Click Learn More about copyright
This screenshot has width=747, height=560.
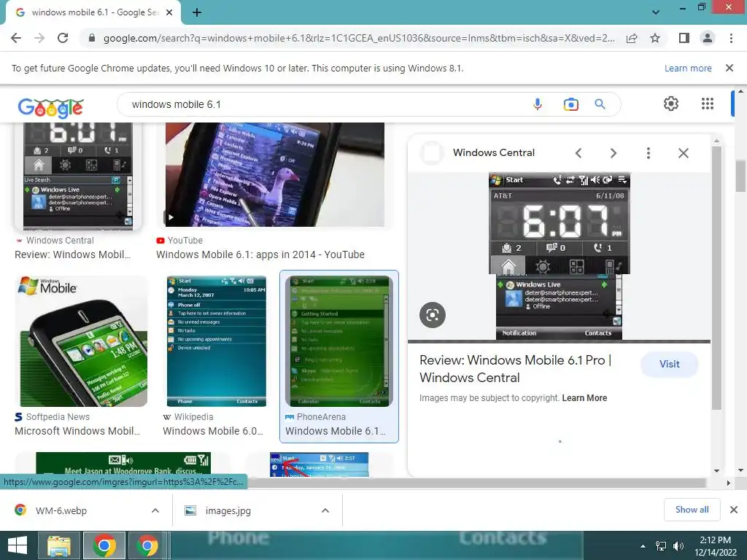584,398
